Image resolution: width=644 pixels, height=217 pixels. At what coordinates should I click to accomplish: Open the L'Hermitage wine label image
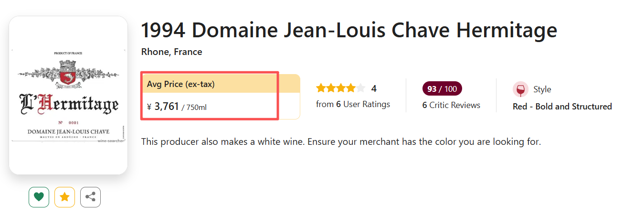pos(68,95)
